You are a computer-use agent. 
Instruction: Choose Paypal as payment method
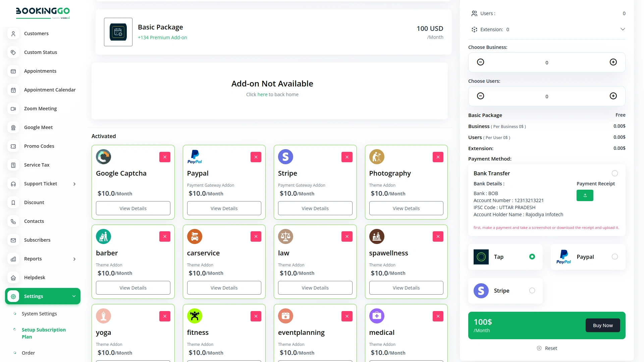pyautogui.click(x=615, y=256)
